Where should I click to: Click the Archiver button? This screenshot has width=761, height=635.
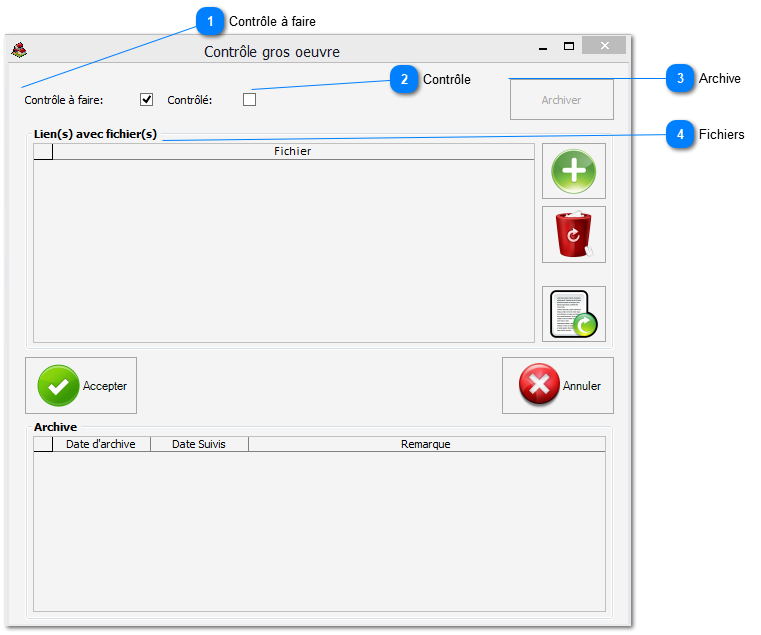coord(561,100)
